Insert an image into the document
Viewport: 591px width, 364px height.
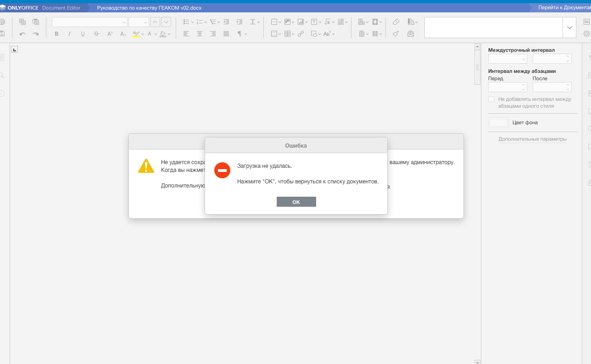pos(288,22)
